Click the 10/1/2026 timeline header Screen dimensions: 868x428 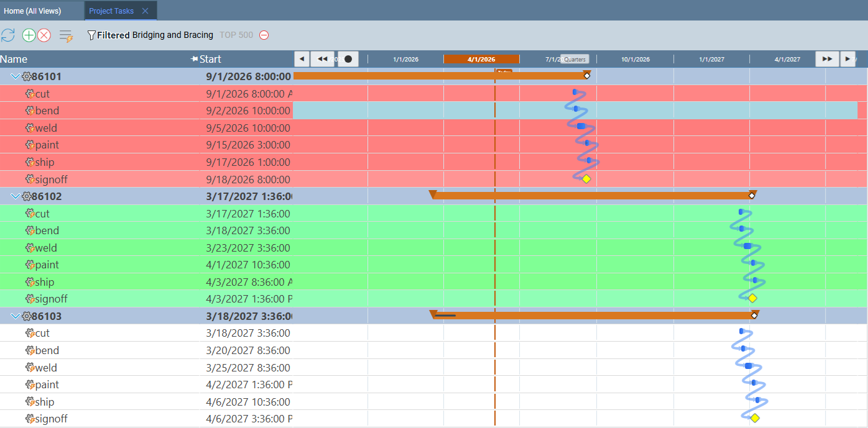coord(635,60)
